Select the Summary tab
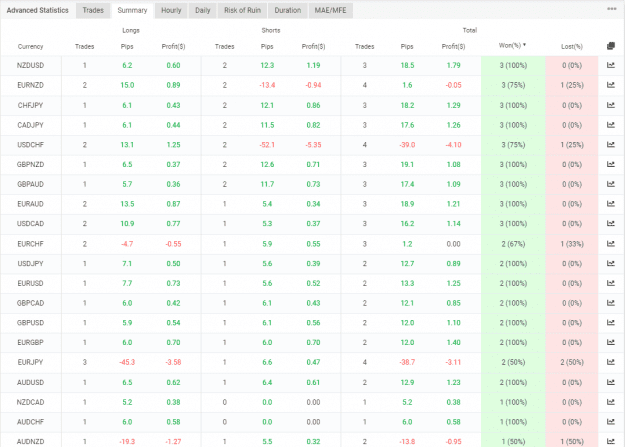This screenshot has width=625, height=447. [x=132, y=10]
